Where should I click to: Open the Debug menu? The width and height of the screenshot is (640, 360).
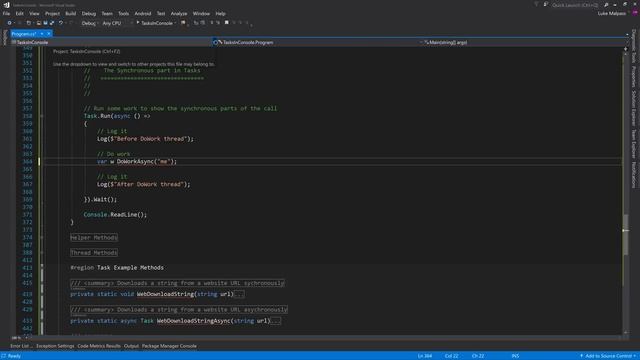89,13
